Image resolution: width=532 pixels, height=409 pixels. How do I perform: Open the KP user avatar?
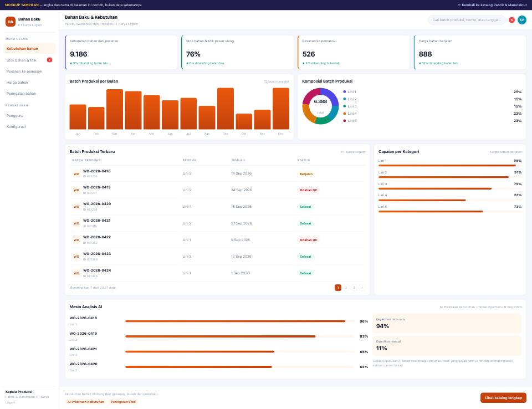(522, 20)
